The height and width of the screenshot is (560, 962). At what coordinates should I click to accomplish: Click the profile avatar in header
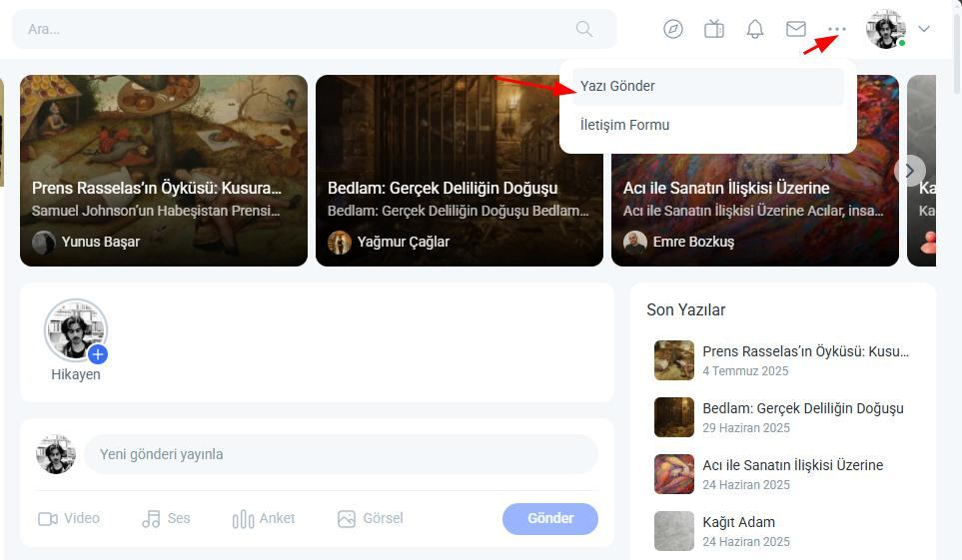(x=886, y=29)
